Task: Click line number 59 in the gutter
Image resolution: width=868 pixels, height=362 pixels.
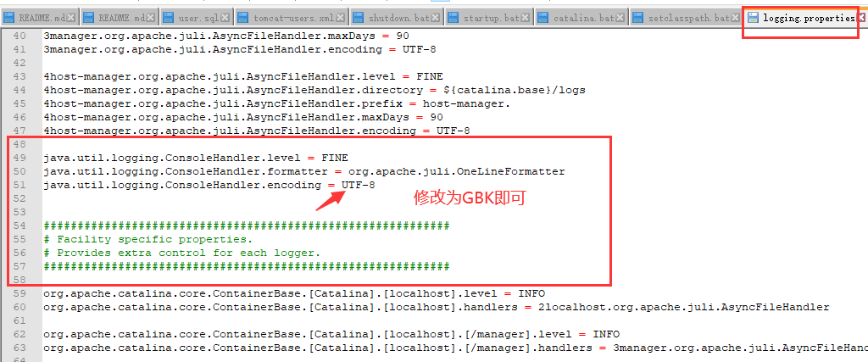Action: click(x=19, y=293)
